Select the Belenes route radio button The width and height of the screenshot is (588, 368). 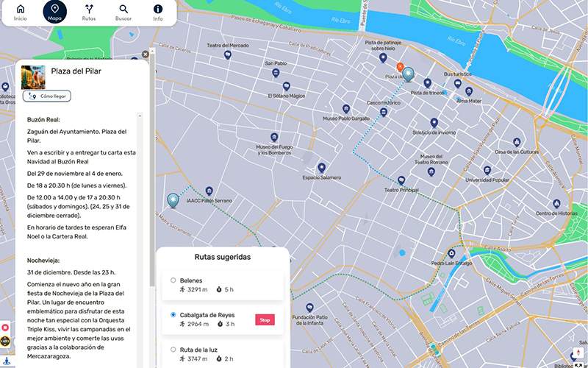[173, 280]
